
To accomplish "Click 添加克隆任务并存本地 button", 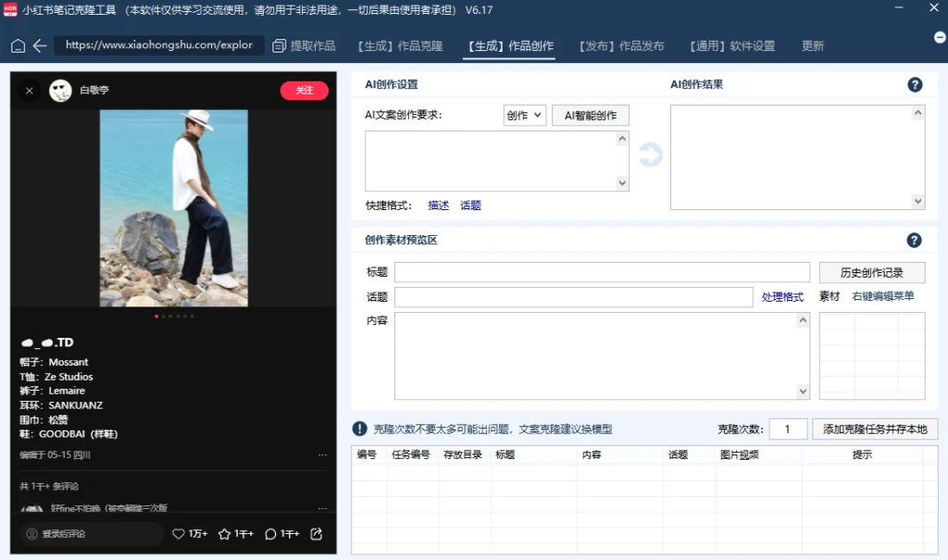I will click(875, 429).
